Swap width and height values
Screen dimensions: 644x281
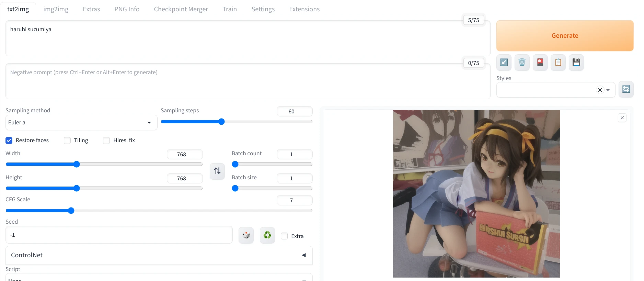(x=217, y=171)
